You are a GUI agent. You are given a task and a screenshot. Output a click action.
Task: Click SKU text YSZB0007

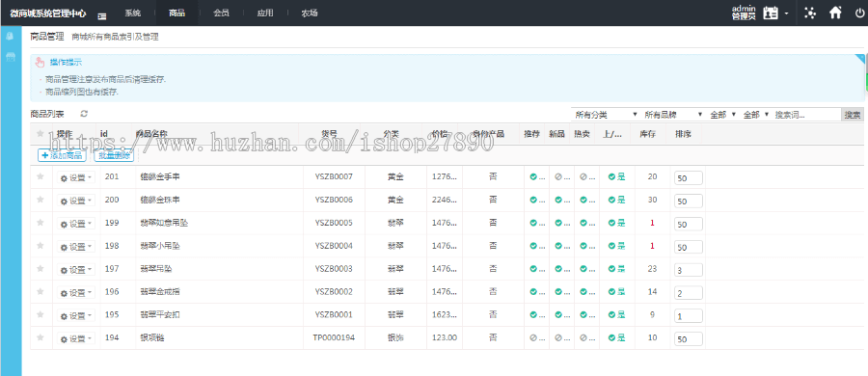click(x=334, y=176)
